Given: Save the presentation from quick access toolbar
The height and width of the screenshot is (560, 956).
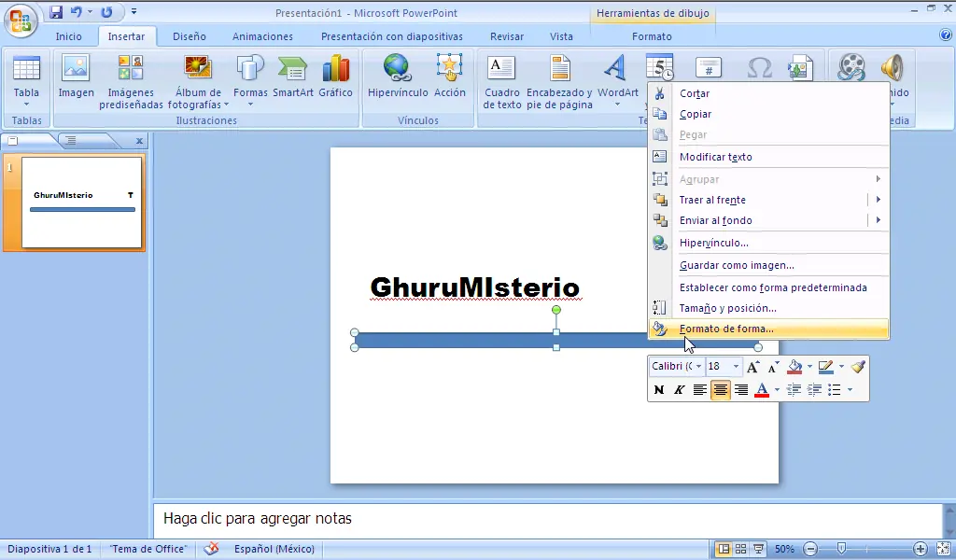Looking at the screenshot, I should point(56,11).
